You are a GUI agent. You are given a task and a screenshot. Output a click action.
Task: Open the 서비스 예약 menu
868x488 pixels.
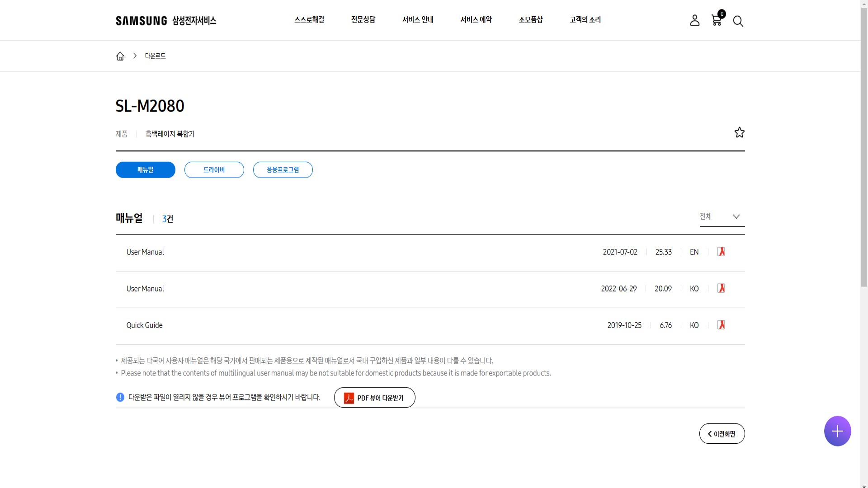tap(476, 19)
